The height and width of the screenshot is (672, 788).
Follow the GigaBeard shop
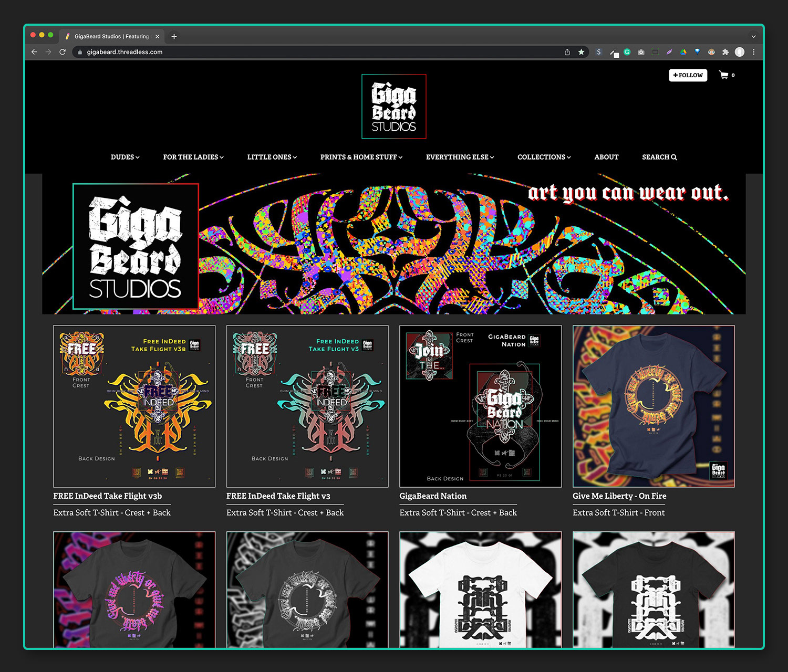(x=688, y=75)
